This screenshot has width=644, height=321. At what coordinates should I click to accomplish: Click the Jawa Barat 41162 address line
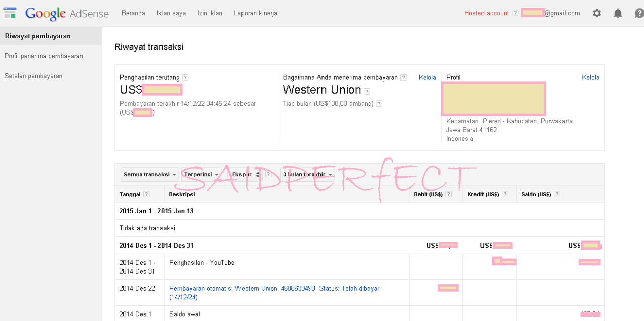(471, 130)
